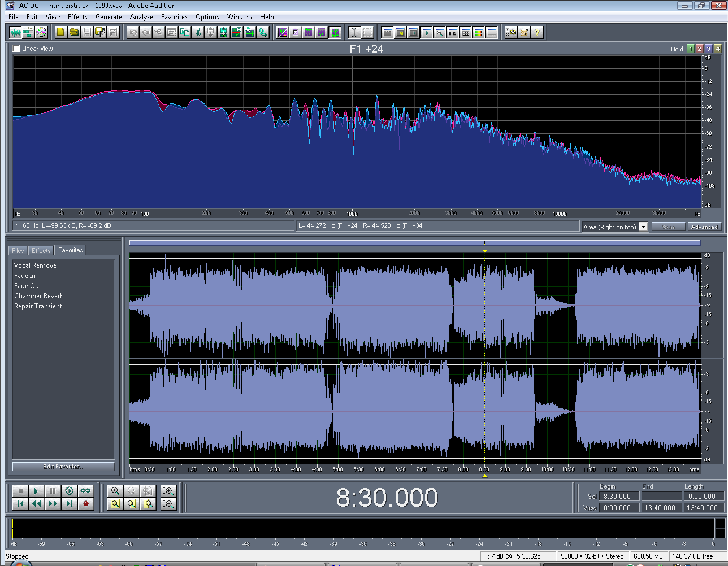The height and width of the screenshot is (566, 728).
Task: Toggle looped playback infinity button
Action: click(85, 491)
